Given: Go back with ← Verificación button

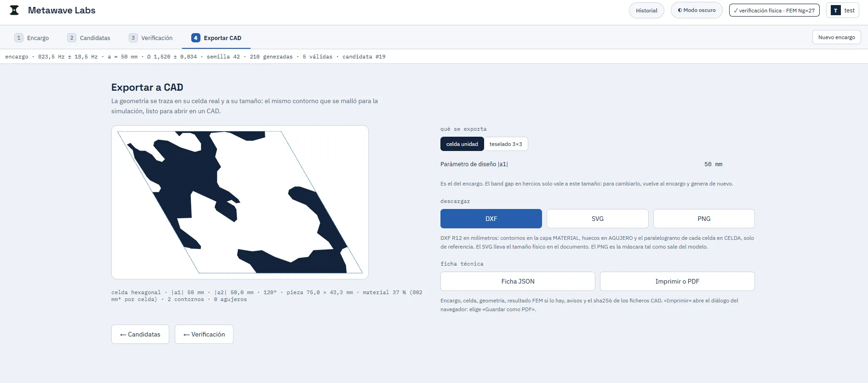Looking at the screenshot, I should click(x=204, y=334).
